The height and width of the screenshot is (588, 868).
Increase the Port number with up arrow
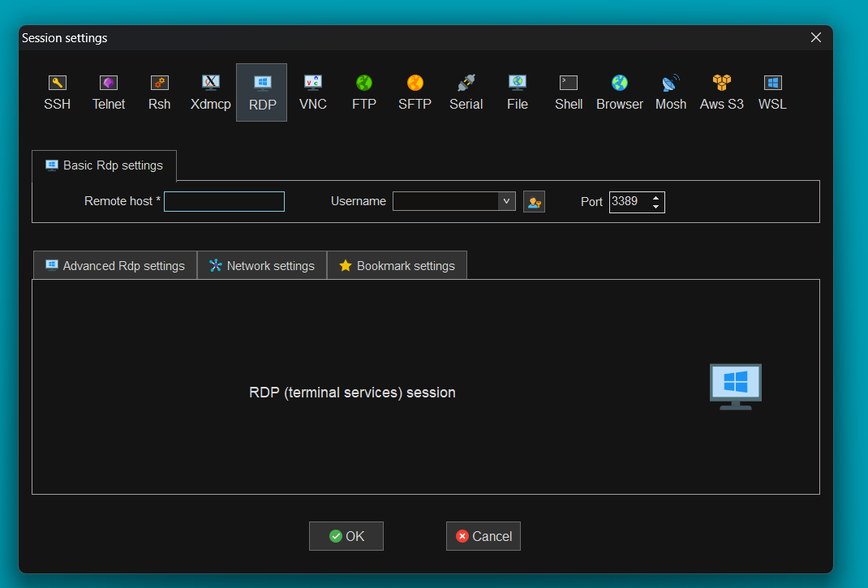(656, 197)
